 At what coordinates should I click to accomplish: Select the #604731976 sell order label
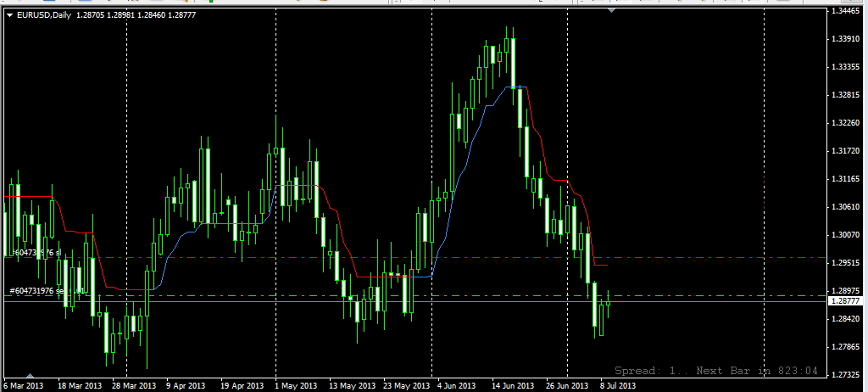coord(47,290)
